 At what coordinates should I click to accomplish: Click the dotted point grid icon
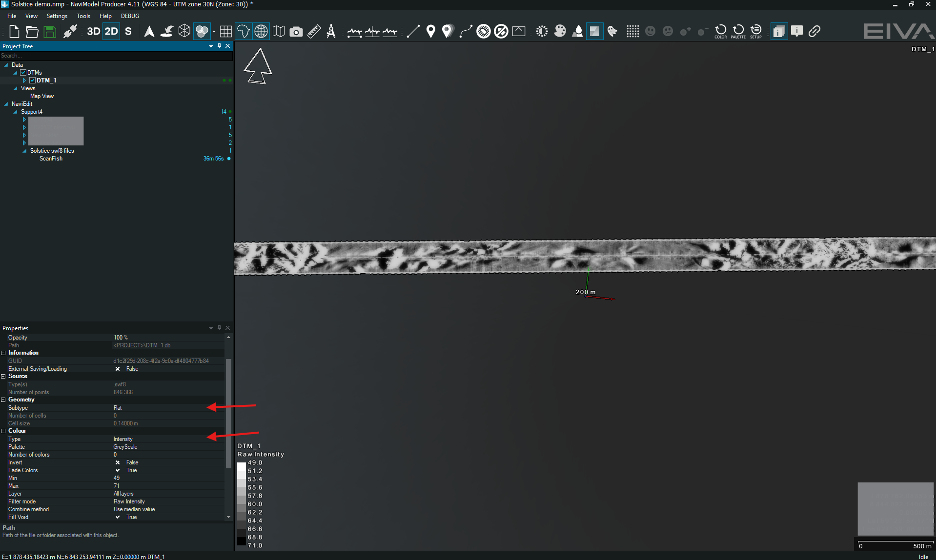pos(633,32)
